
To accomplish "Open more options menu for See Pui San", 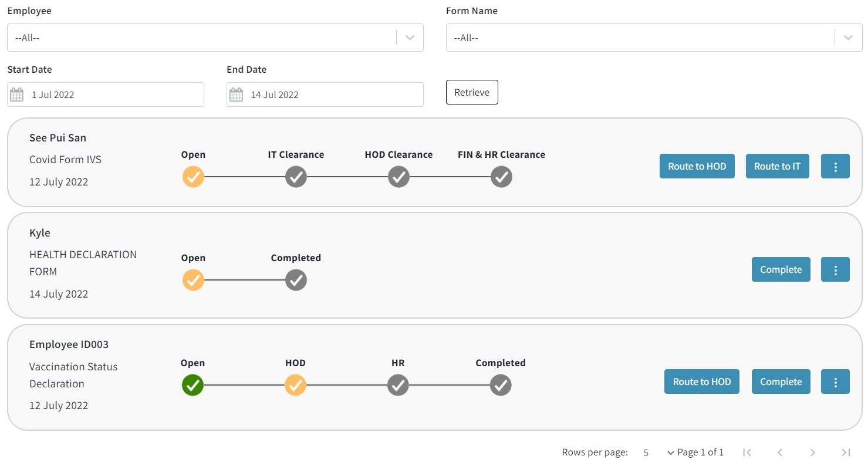I will pyautogui.click(x=835, y=166).
